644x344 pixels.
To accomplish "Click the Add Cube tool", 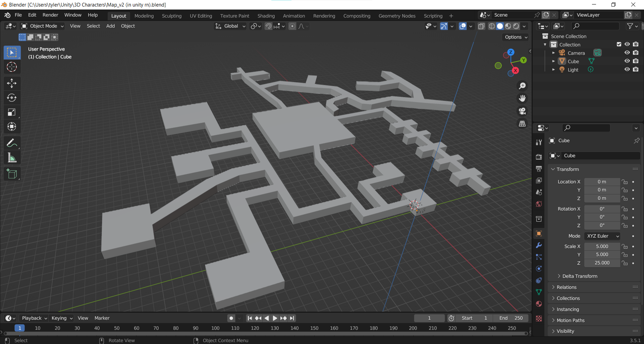I will tap(12, 174).
